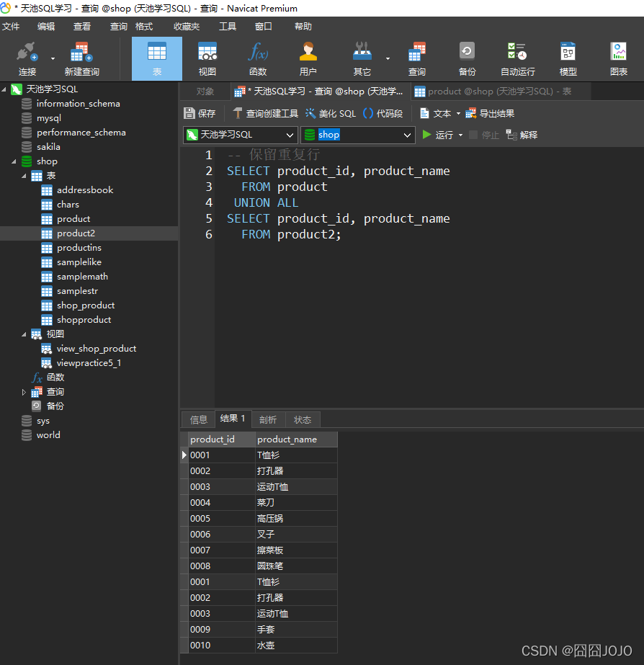Screen dimensions: 644x665
Task: Open the 图表 charts toolbar icon
Action: click(x=619, y=58)
